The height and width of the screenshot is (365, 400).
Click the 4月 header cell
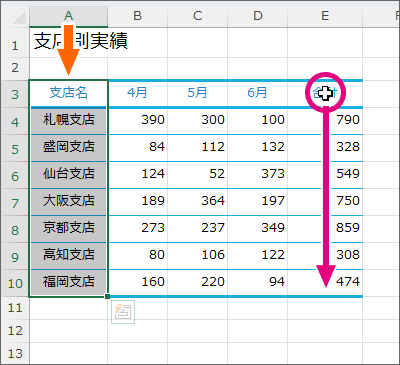(138, 94)
